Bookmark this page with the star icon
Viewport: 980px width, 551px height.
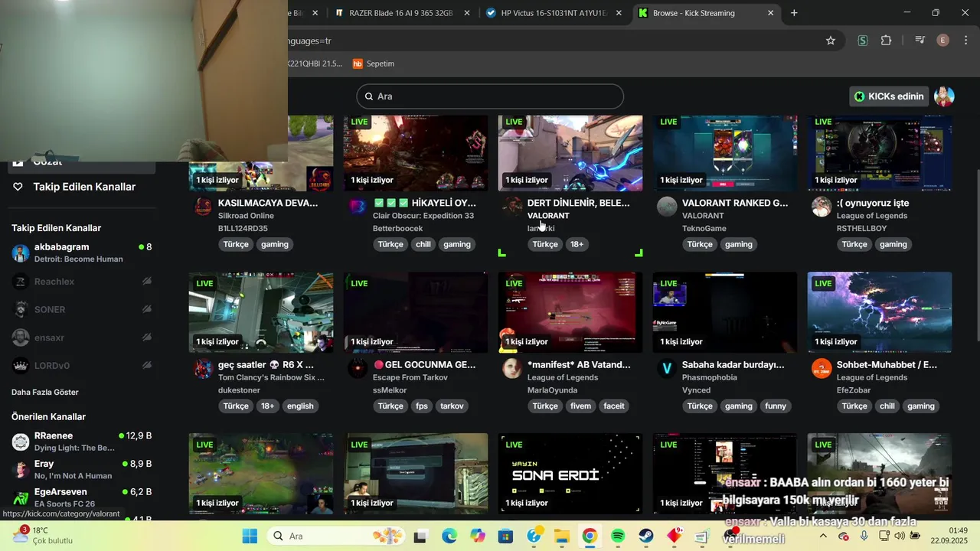pyautogui.click(x=831, y=41)
